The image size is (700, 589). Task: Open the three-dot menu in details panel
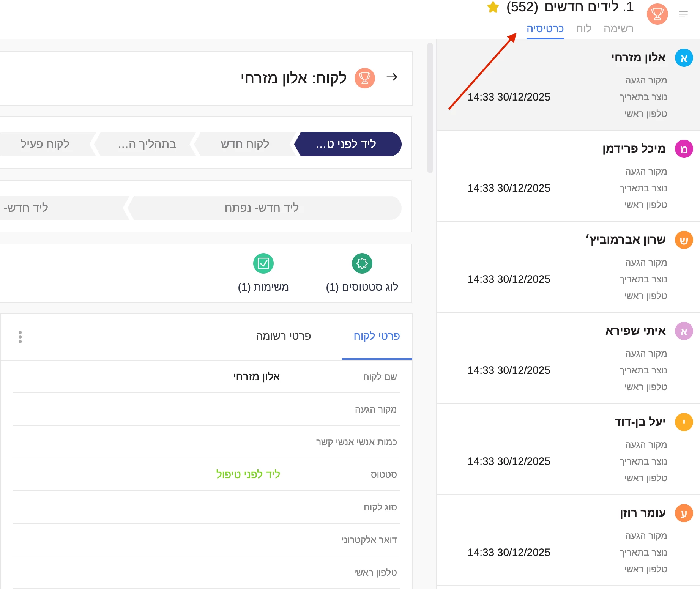pos(20,337)
